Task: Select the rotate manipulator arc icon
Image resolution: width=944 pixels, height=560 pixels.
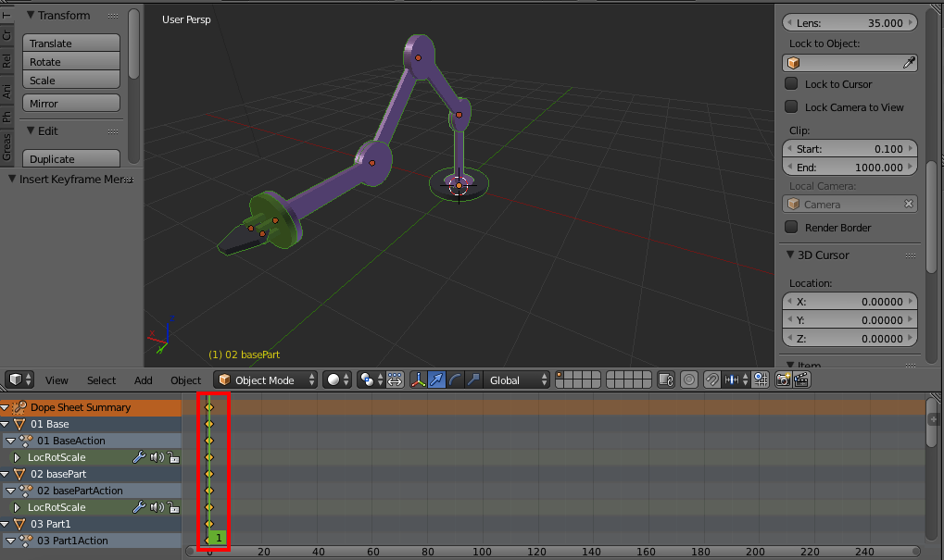Action: tap(455, 380)
